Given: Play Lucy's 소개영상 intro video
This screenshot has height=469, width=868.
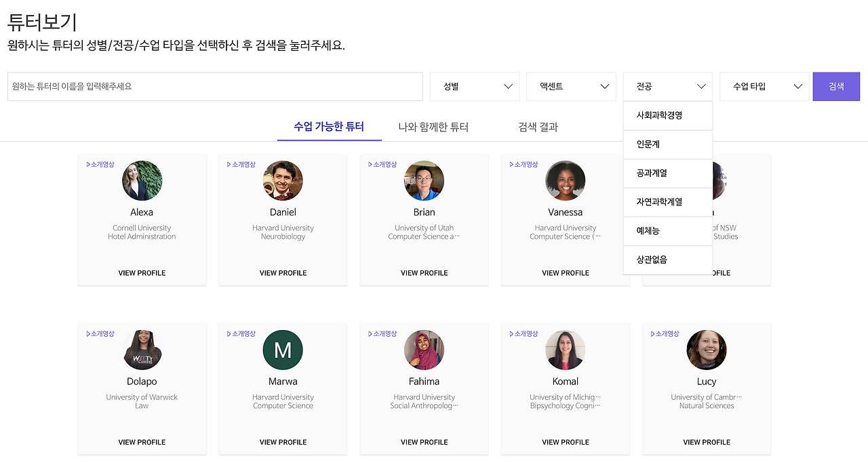Looking at the screenshot, I should coord(664,333).
